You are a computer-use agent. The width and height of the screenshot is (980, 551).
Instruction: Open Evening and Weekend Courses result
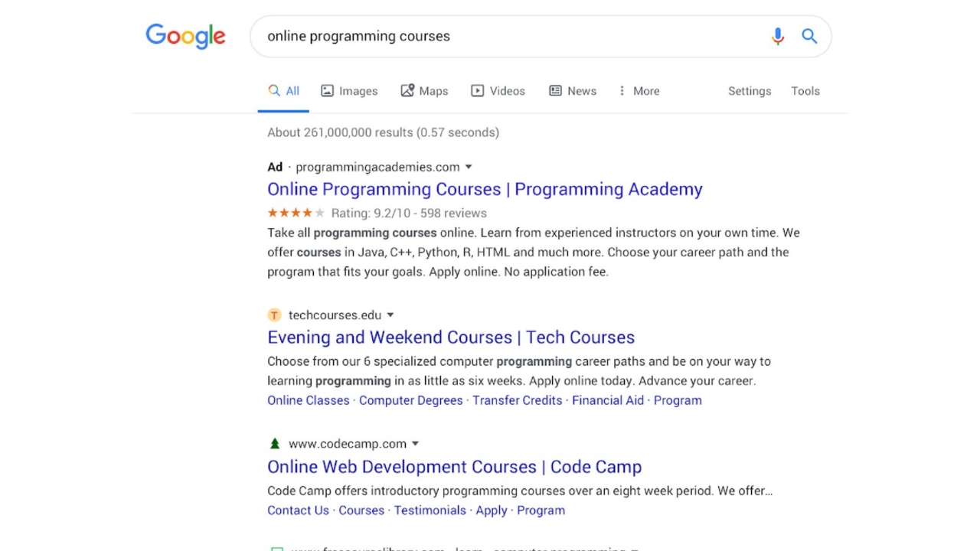451,337
